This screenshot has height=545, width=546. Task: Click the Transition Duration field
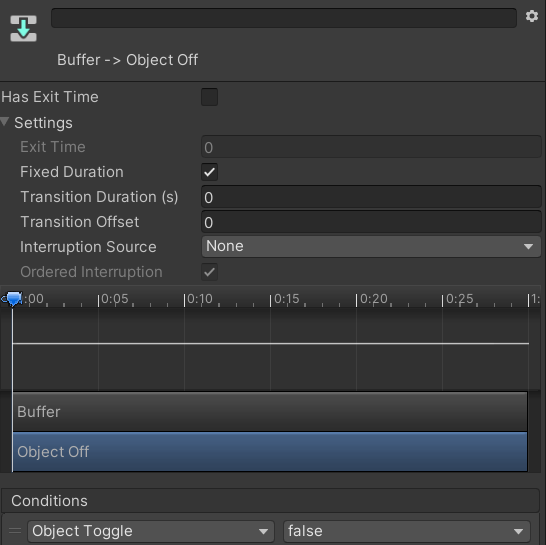coord(371,197)
